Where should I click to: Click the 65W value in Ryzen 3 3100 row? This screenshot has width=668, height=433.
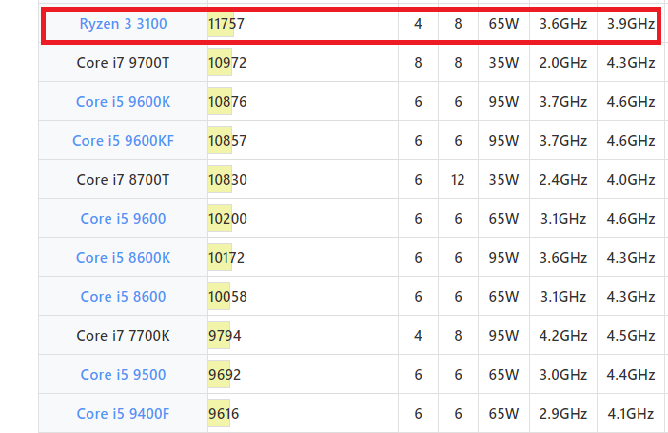coord(504,24)
